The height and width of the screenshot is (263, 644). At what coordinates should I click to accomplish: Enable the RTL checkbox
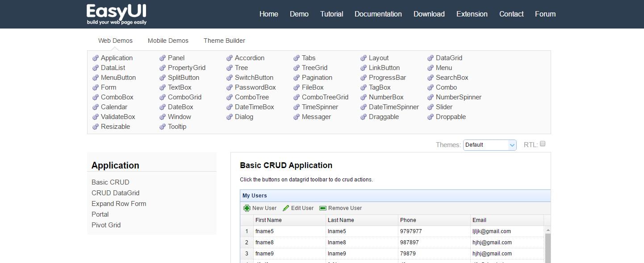click(x=543, y=144)
